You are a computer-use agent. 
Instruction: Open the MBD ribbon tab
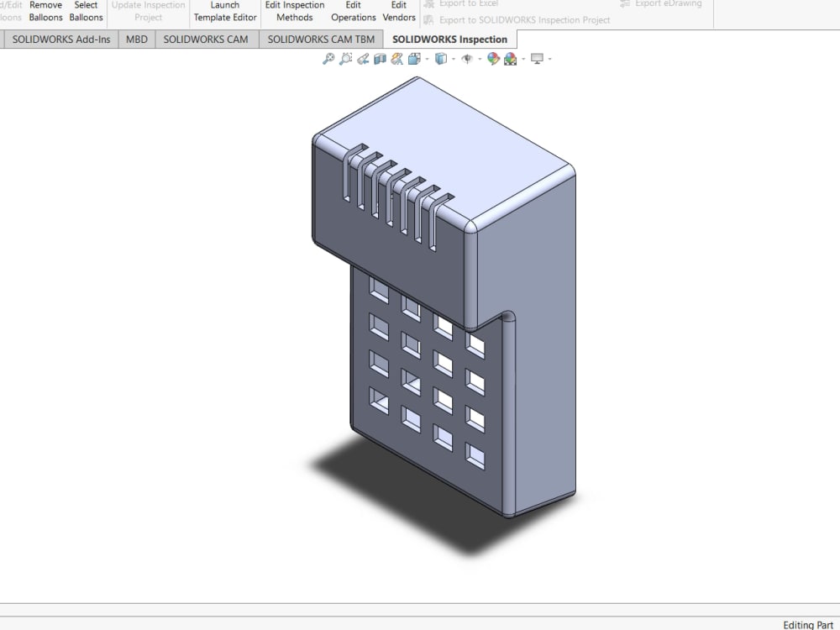(135, 39)
